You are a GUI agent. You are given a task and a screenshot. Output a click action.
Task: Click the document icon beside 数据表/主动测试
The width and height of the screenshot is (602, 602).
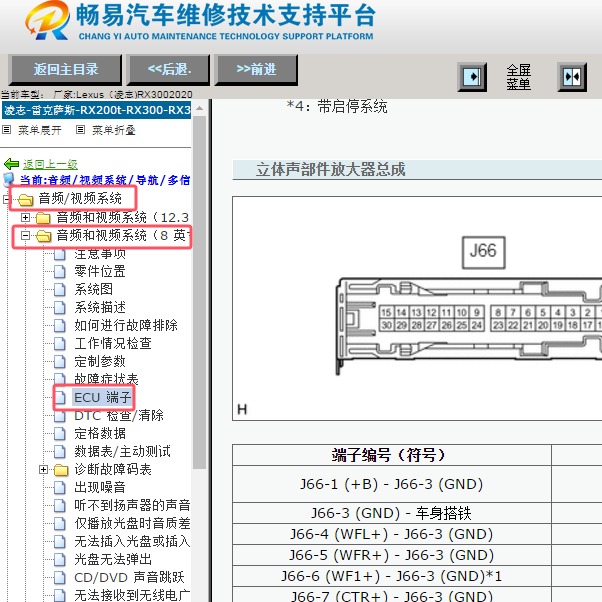click(x=60, y=452)
